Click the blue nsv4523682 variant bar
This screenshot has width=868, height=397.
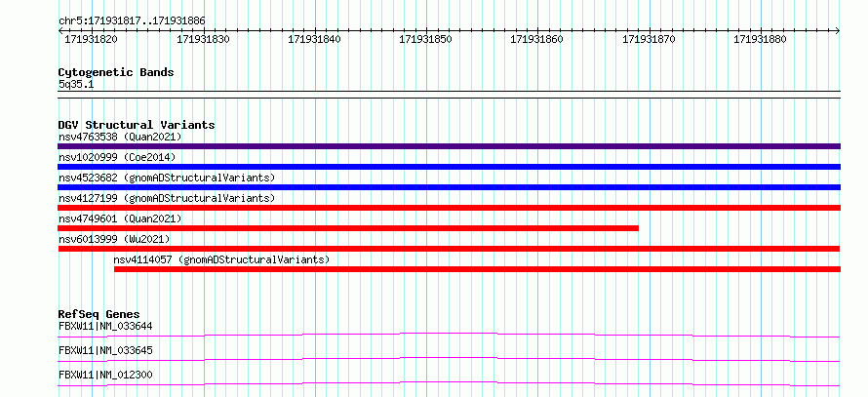pos(449,187)
